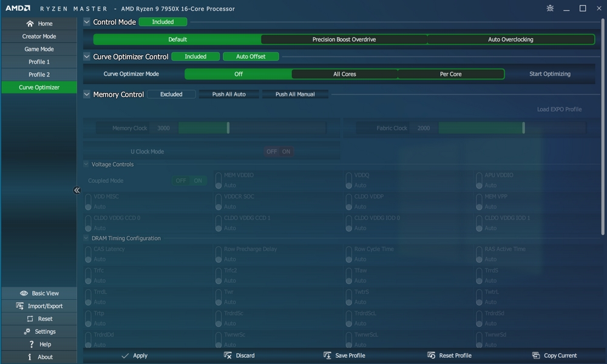Open Profile 2
607x364 pixels.
click(39, 75)
